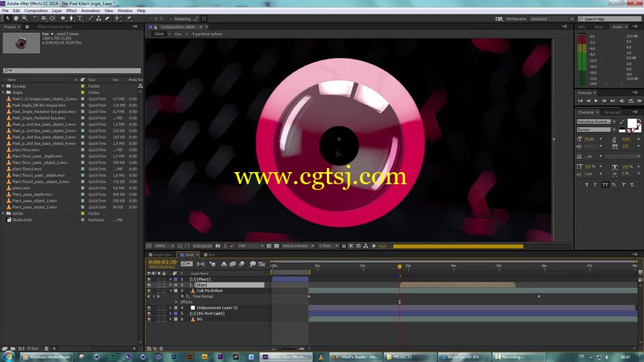
Task: Hide the Plan1 layer via eye
Action: click(149, 279)
